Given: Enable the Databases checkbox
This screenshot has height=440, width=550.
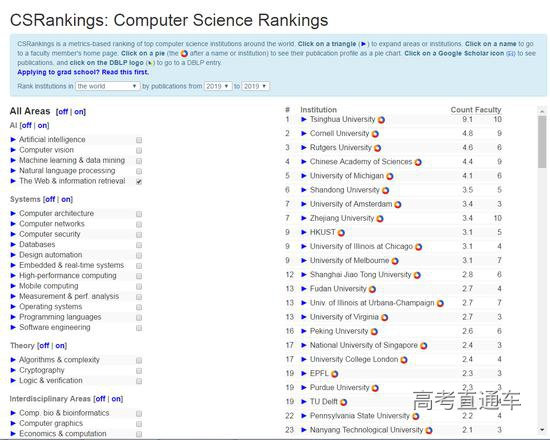Looking at the screenshot, I should (x=139, y=245).
